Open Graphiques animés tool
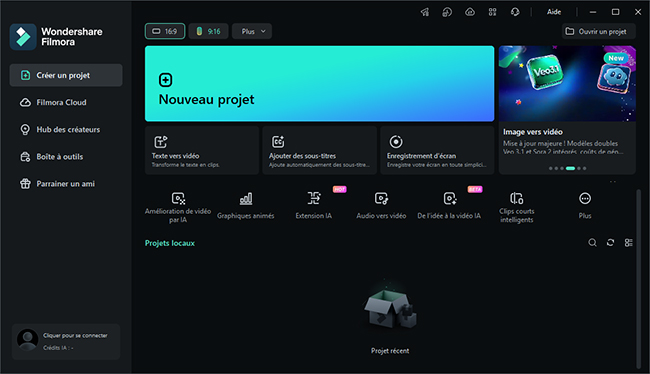Screen dimensions: 650x374 pyautogui.click(x=245, y=207)
